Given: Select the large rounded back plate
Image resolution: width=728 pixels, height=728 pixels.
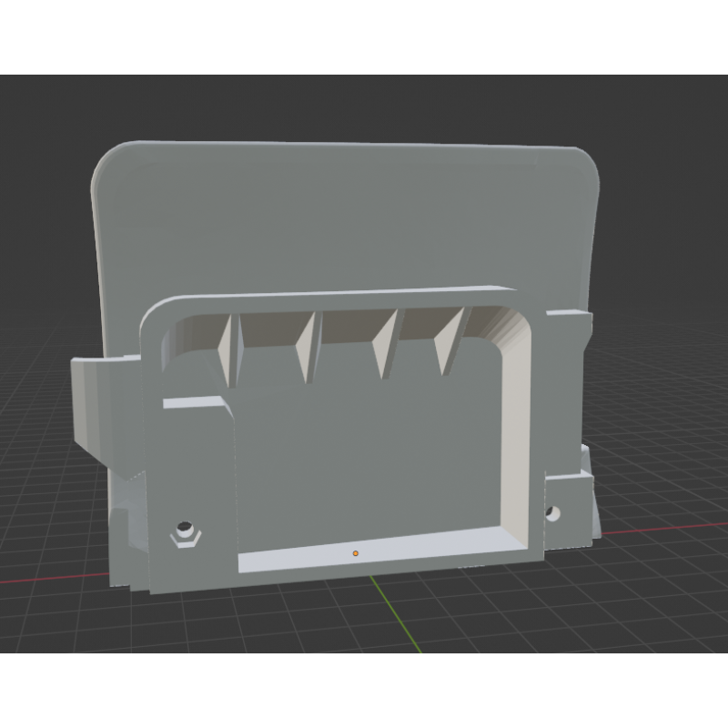Looking at the screenshot, I should pyautogui.click(x=346, y=218).
